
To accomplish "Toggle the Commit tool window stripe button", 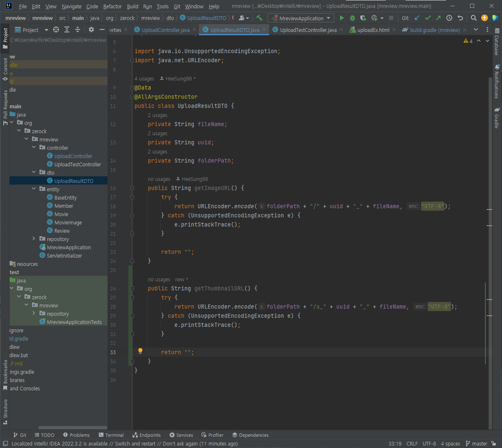I will [x=5, y=69].
